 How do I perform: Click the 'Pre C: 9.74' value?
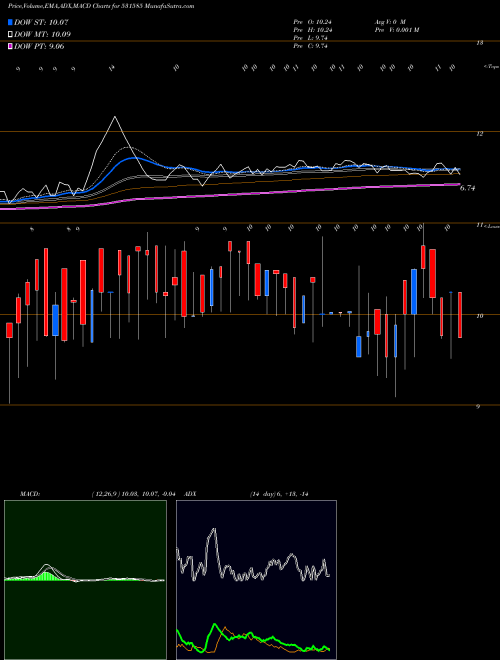[x=311, y=46]
